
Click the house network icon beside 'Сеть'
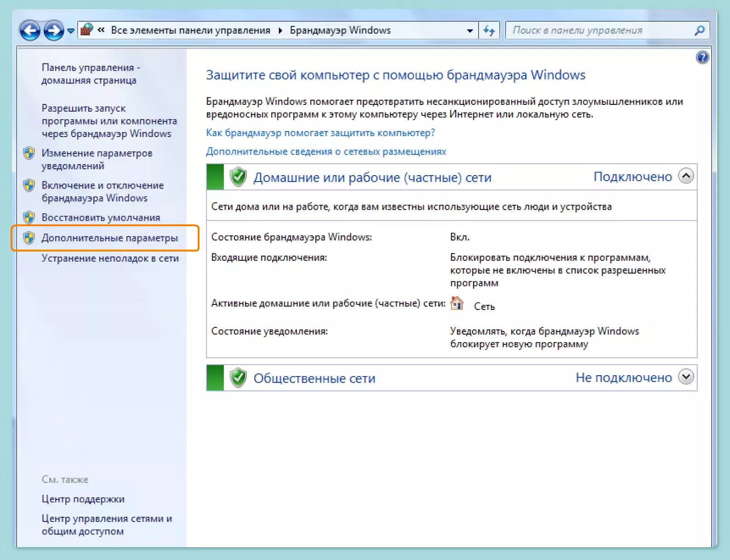[457, 303]
